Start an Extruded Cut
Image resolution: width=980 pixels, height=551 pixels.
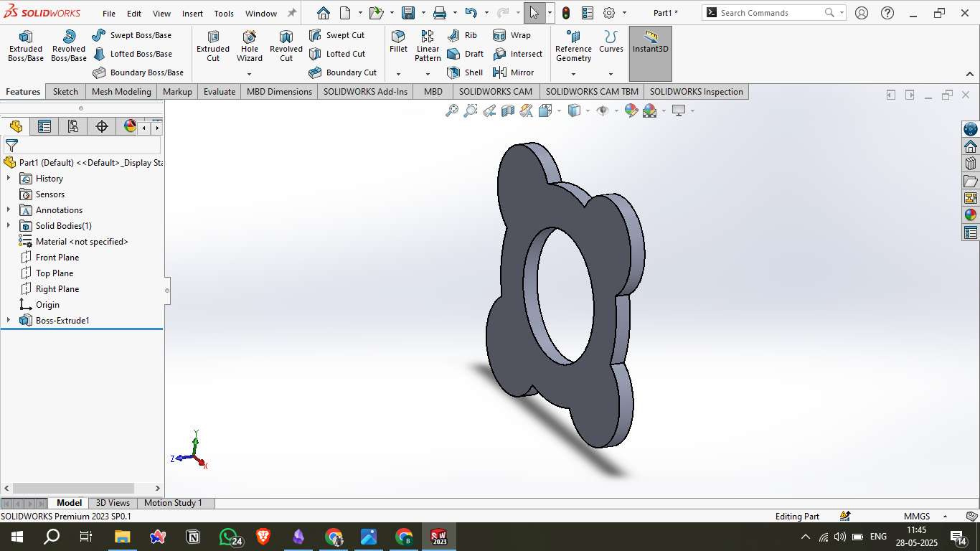213,46
